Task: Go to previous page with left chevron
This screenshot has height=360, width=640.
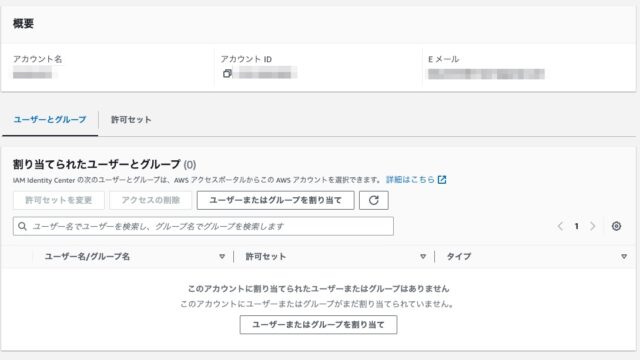Action: 560,226
